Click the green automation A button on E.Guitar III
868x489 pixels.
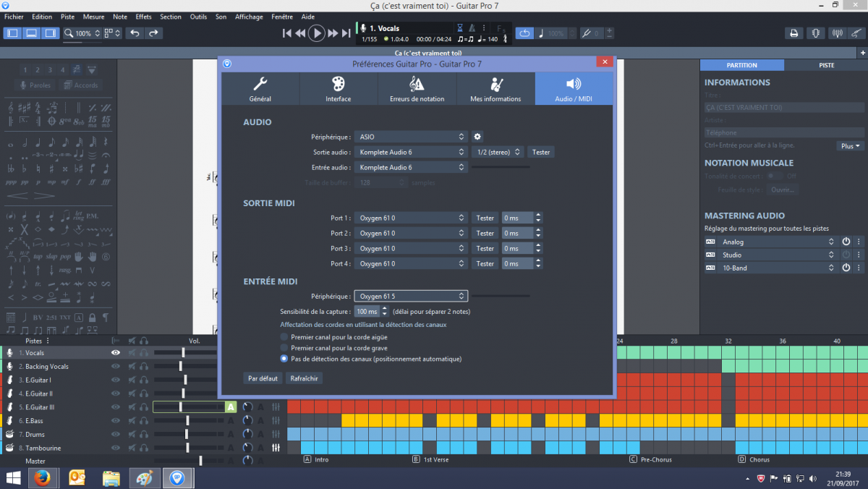[x=231, y=407]
